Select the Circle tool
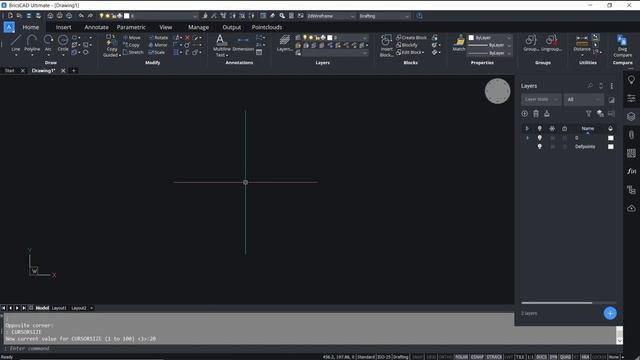Viewport: 640px width, 360px height. [x=63, y=43]
